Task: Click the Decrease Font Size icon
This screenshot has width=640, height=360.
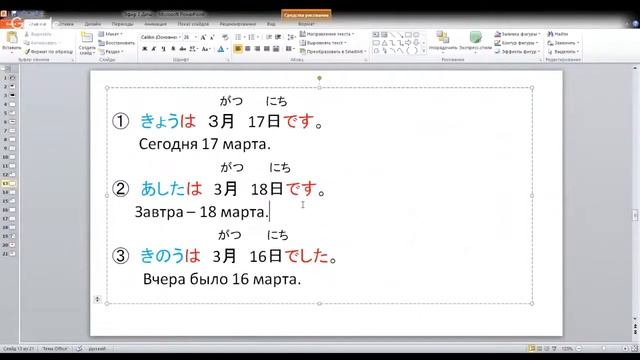Action: (212, 37)
